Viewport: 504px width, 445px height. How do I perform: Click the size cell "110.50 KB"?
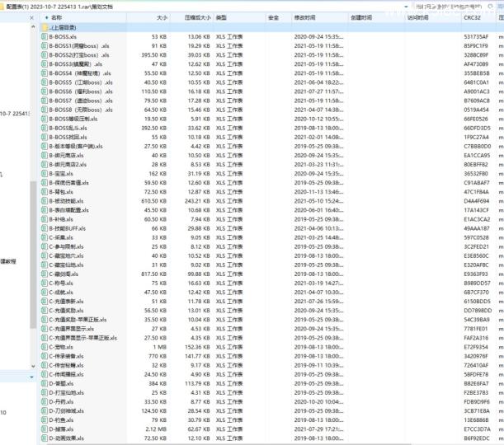click(153, 91)
